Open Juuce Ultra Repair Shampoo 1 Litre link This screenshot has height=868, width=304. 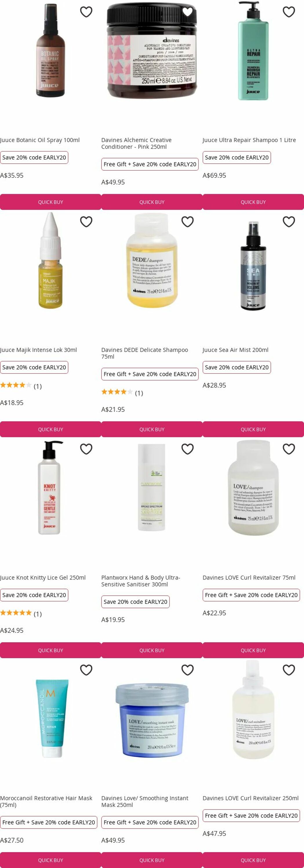tap(249, 140)
